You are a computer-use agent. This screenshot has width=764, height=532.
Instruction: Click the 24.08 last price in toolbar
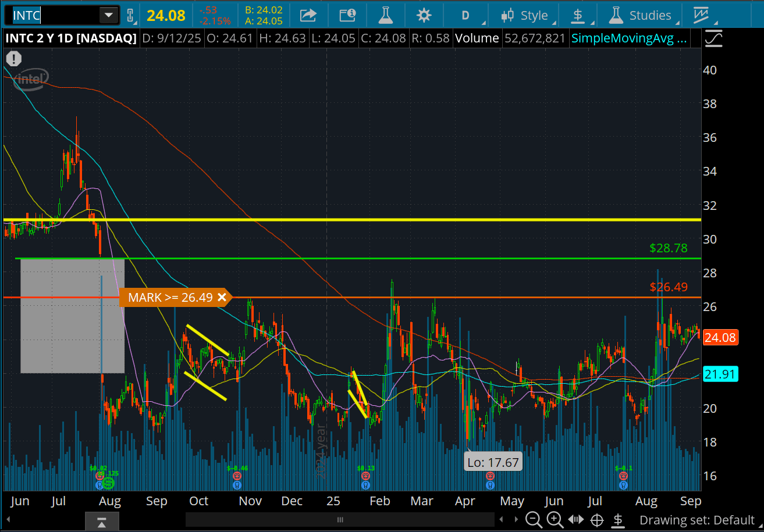[x=166, y=15]
